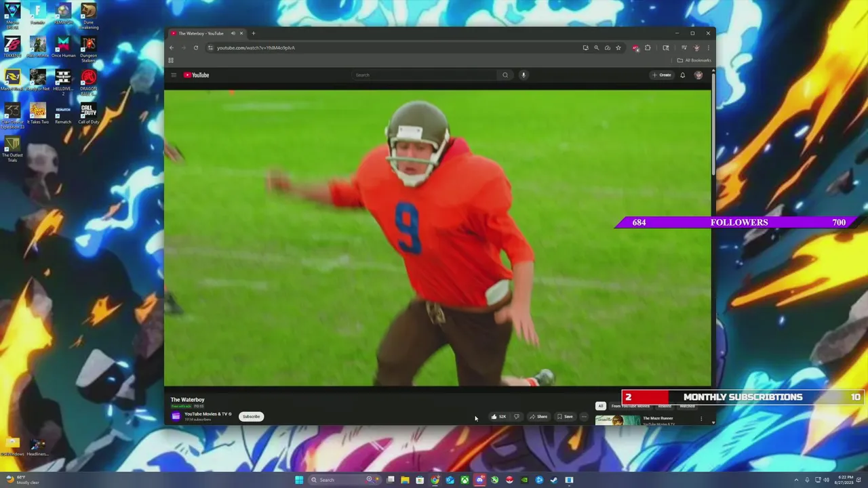Select the TEKKEN 8 desktop shortcut

click(12, 47)
